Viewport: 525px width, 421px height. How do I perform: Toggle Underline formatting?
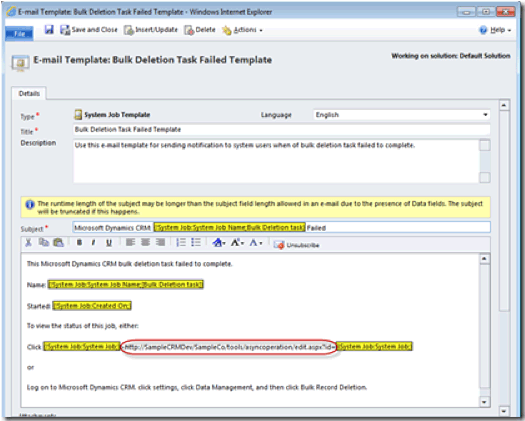pos(109,242)
